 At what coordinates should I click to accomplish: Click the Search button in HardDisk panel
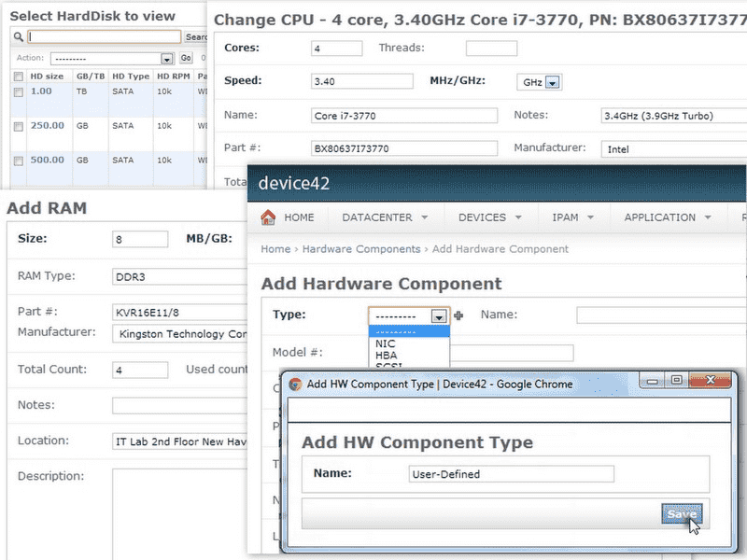pos(196,36)
